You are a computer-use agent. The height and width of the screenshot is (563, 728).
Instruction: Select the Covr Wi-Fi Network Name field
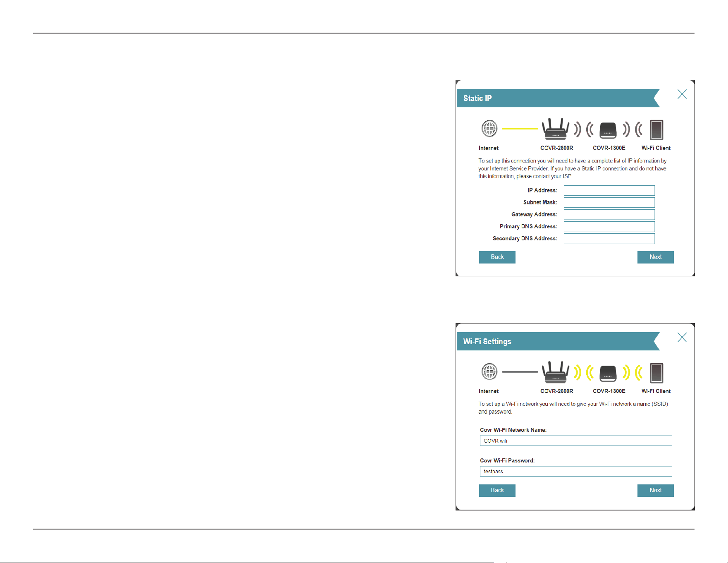(576, 441)
